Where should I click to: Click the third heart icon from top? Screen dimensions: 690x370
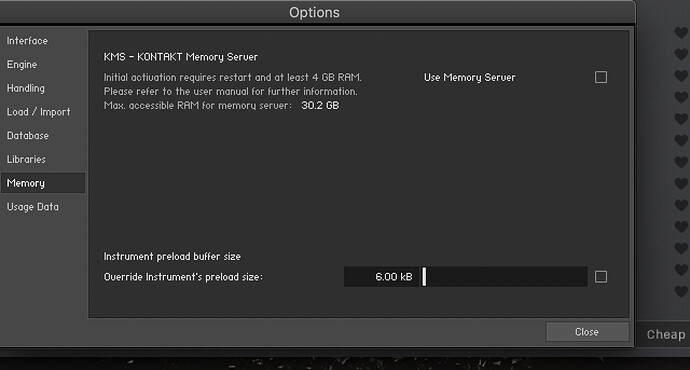[x=681, y=76]
